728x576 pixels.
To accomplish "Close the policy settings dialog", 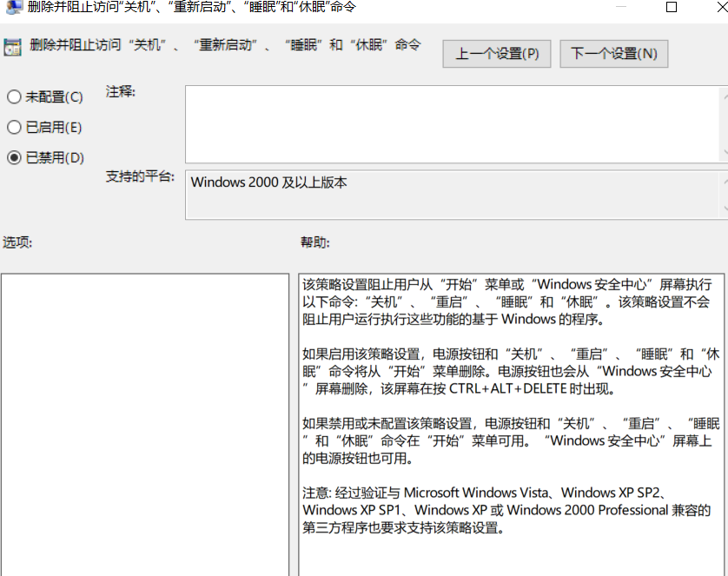I will tap(718, 7).
